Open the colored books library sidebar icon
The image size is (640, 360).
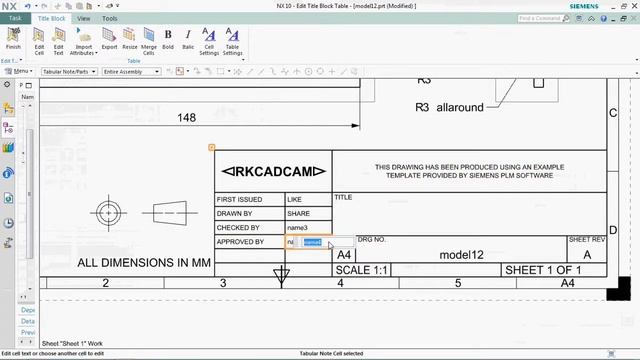click(x=8, y=148)
